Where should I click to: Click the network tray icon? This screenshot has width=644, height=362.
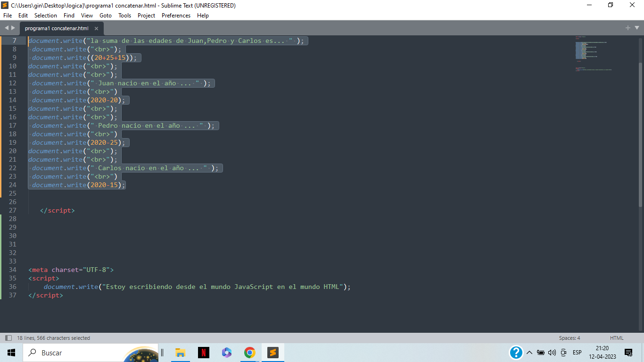click(563, 353)
